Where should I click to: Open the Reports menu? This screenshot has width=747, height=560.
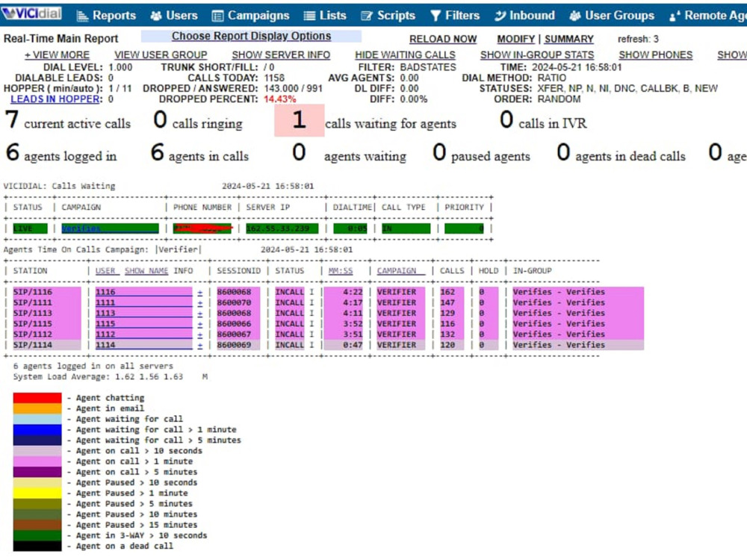pos(114,16)
